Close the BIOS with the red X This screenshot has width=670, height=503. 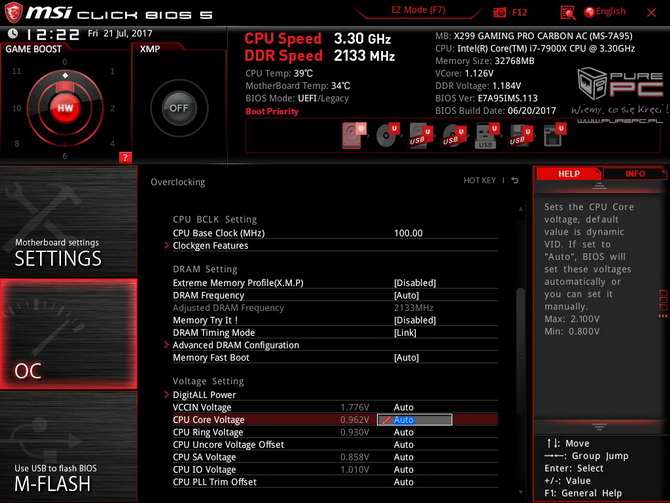click(x=651, y=13)
